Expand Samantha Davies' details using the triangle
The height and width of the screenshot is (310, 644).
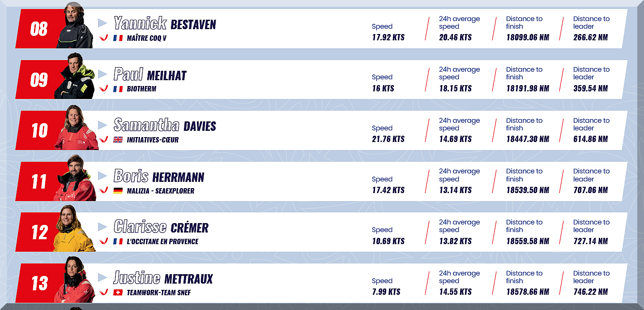click(x=102, y=125)
